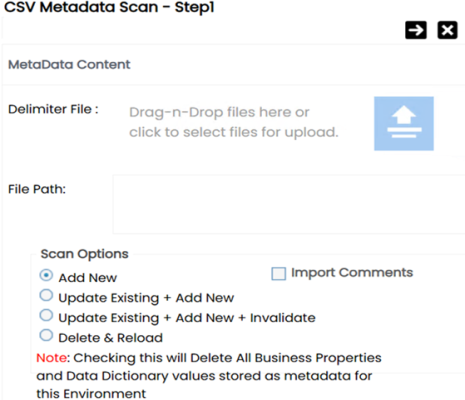Click the blue upload file icon
This screenshot has width=465, height=400.
point(404,124)
